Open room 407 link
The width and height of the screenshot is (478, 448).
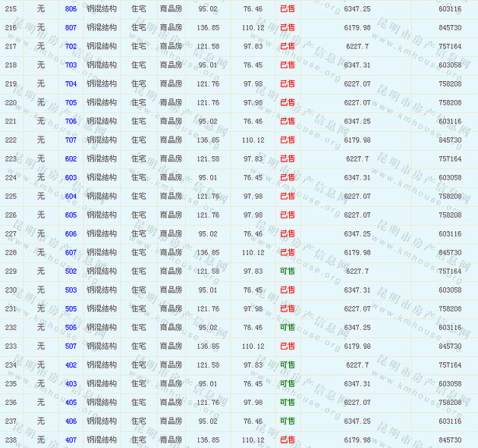pyautogui.click(x=71, y=440)
